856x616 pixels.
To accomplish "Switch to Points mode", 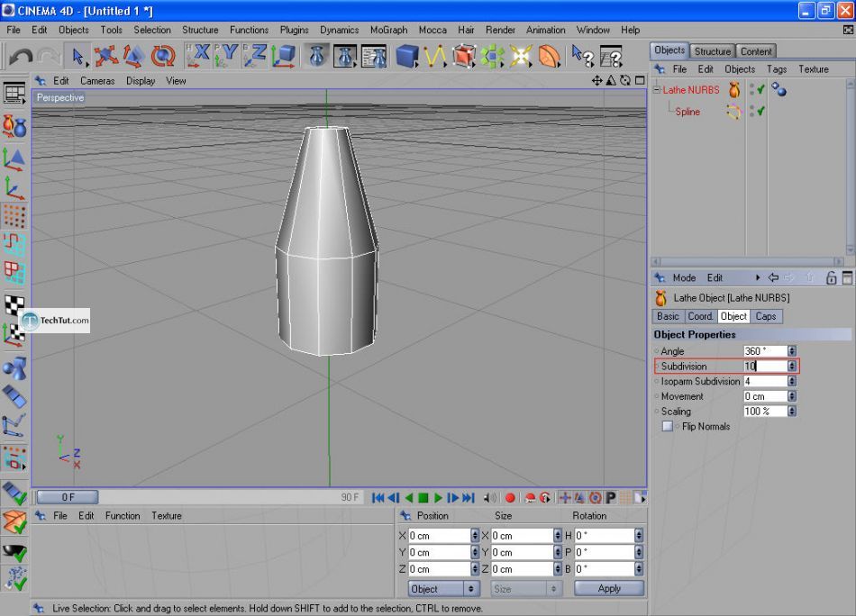I will pos(14,216).
